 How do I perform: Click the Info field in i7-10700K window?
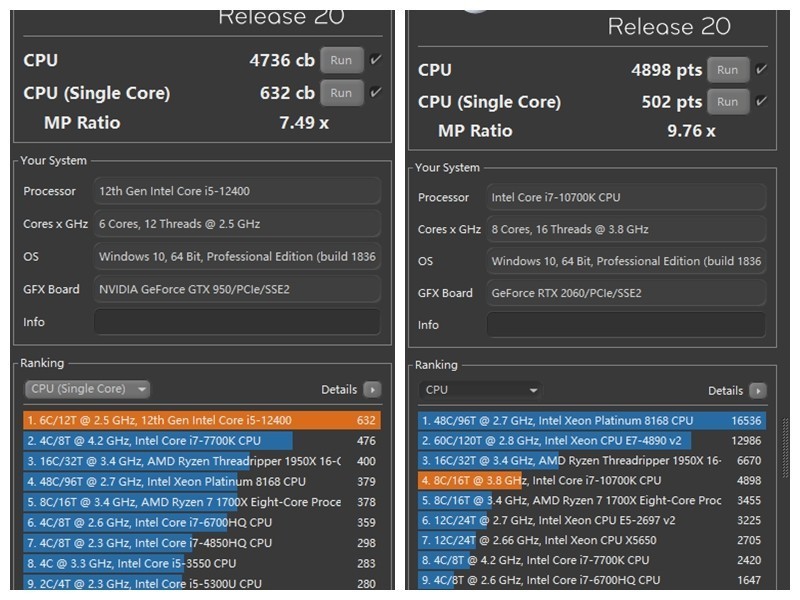pos(627,325)
